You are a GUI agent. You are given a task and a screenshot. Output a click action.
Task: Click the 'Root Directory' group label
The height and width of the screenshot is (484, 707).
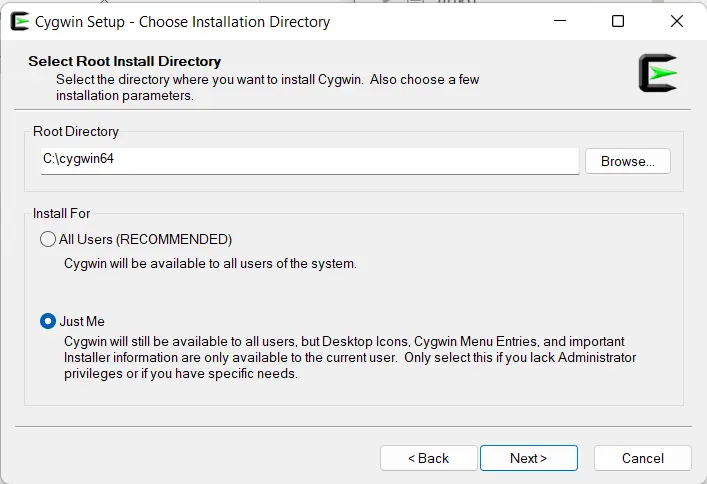tap(76, 131)
